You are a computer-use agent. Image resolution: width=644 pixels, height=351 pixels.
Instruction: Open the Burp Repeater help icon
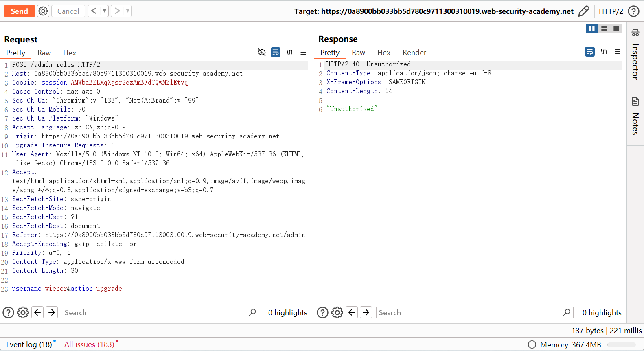coord(633,11)
